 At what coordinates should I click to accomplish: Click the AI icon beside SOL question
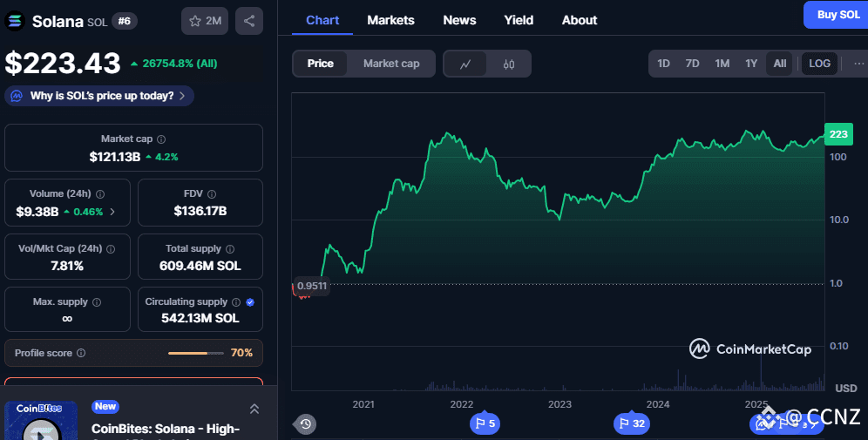[x=17, y=96]
